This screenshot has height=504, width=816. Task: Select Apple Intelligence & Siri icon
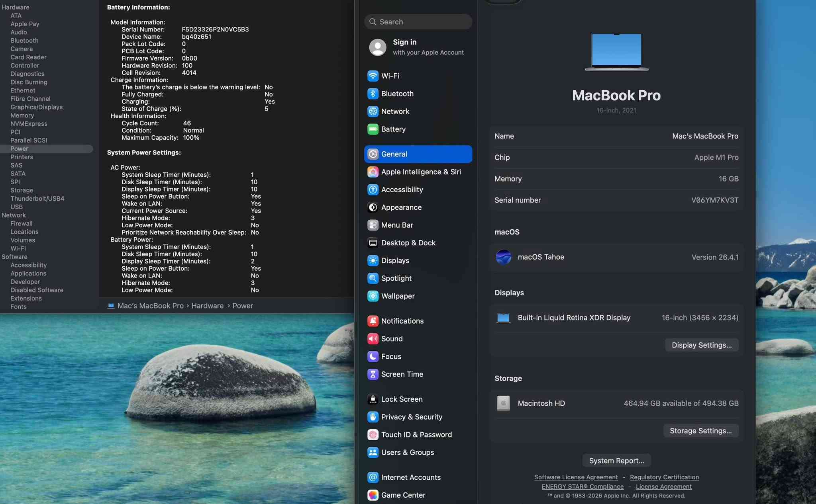373,172
